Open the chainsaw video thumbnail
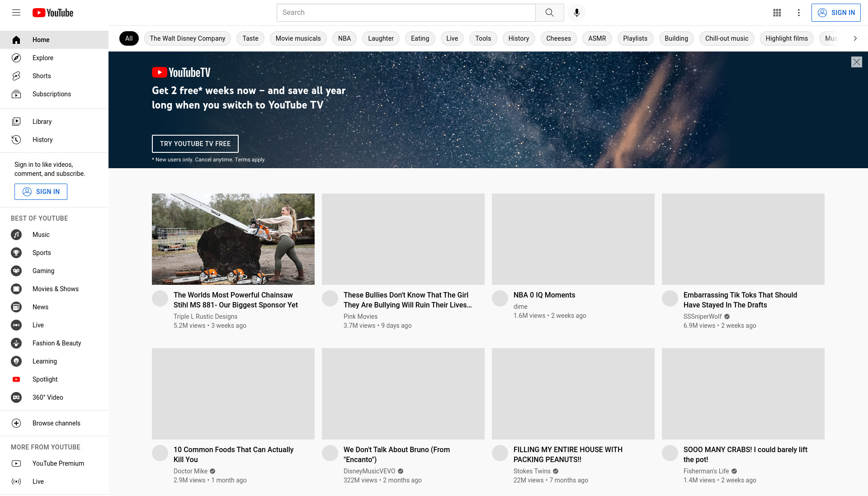This screenshot has width=868, height=496. coord(233,239)
